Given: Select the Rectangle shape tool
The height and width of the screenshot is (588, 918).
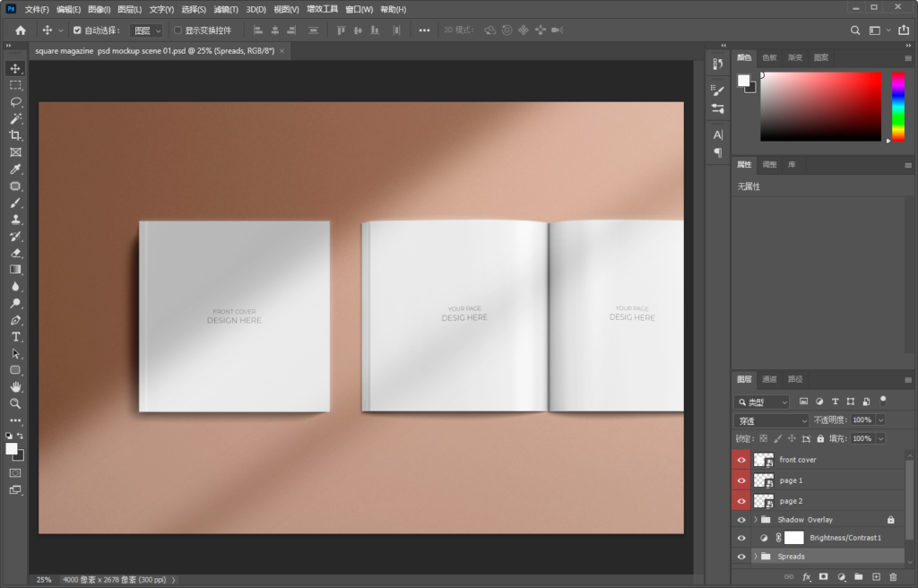Looking at the screenshot, I should point(15,370).
